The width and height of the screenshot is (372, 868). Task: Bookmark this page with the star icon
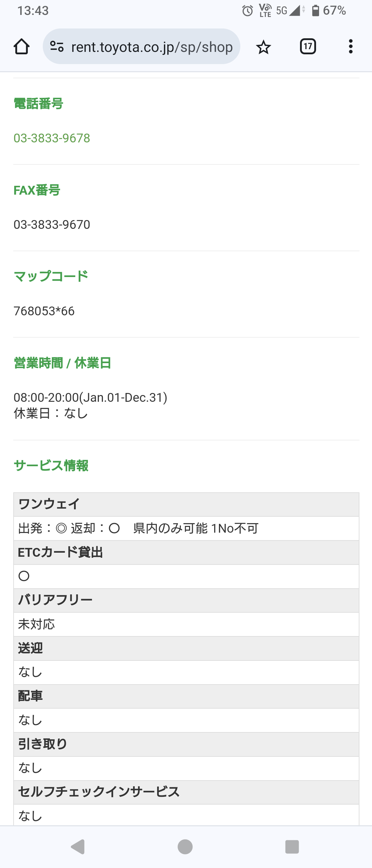(263, 47)
